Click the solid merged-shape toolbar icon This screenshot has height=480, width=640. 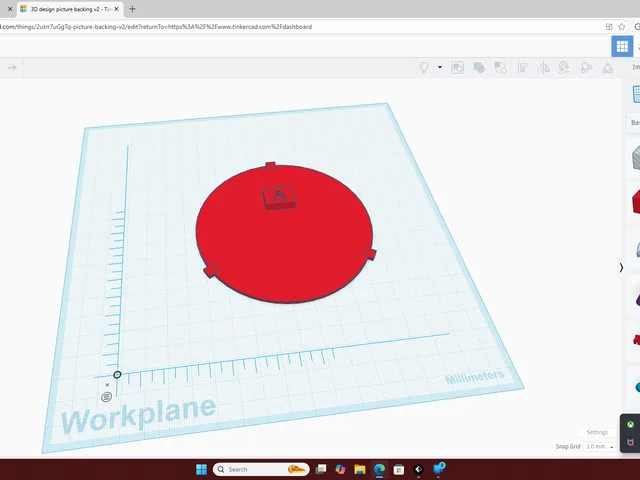pyautogui.click(x=479, y=67)
